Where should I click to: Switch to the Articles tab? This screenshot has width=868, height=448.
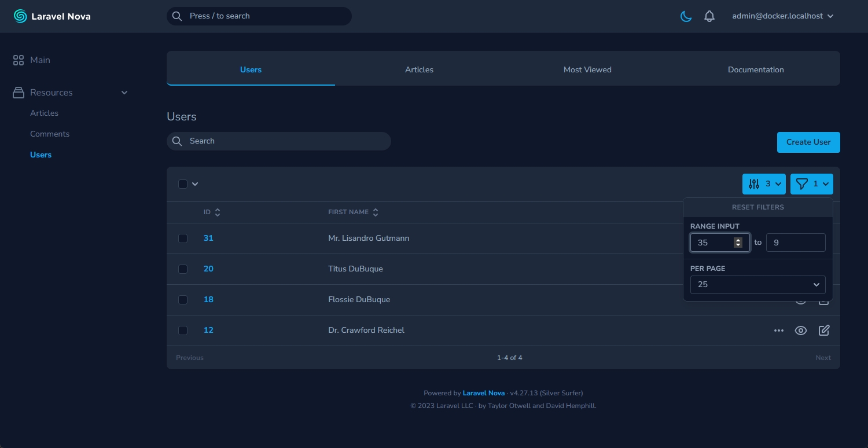419,69
